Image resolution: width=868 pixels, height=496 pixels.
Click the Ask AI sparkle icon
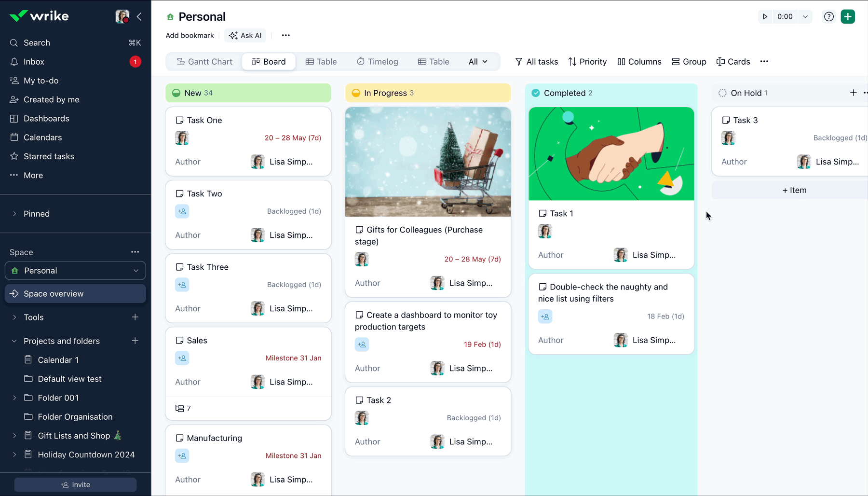click(233, 35)
